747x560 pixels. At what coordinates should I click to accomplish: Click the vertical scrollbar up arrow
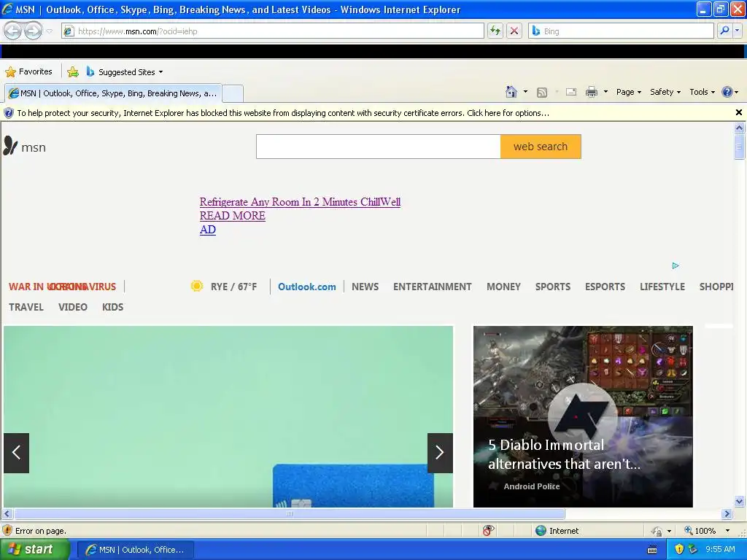coord(740,128)
